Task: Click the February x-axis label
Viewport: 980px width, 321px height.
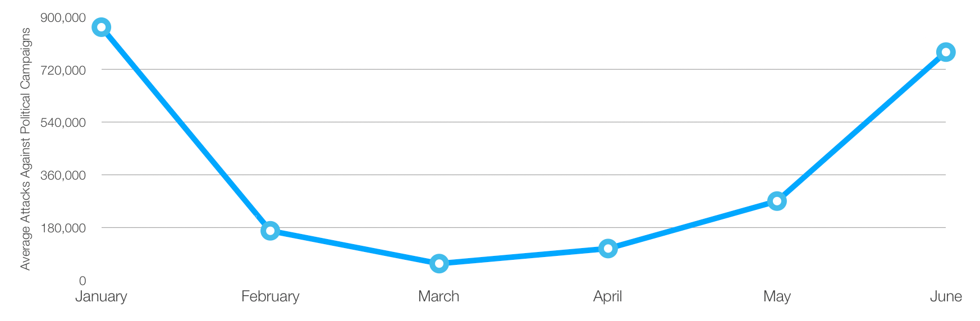Action: click(270, 296)
